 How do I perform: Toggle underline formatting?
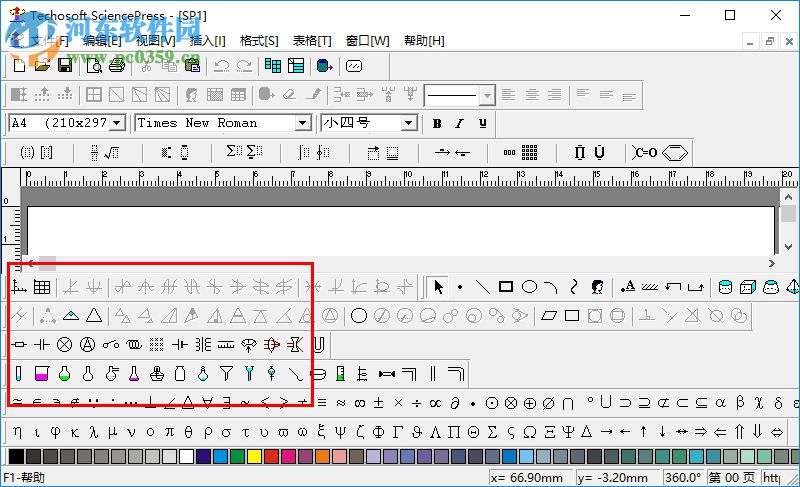coord(482,123)
